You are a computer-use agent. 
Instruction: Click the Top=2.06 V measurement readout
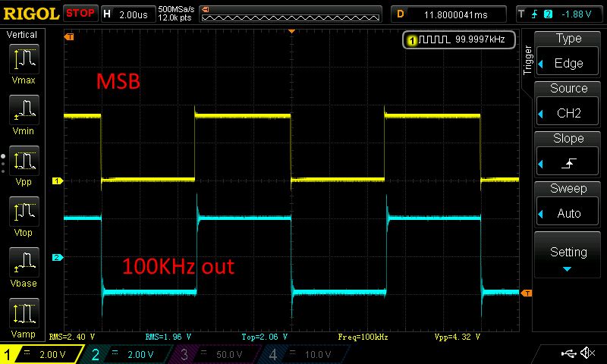click(264, 337)
